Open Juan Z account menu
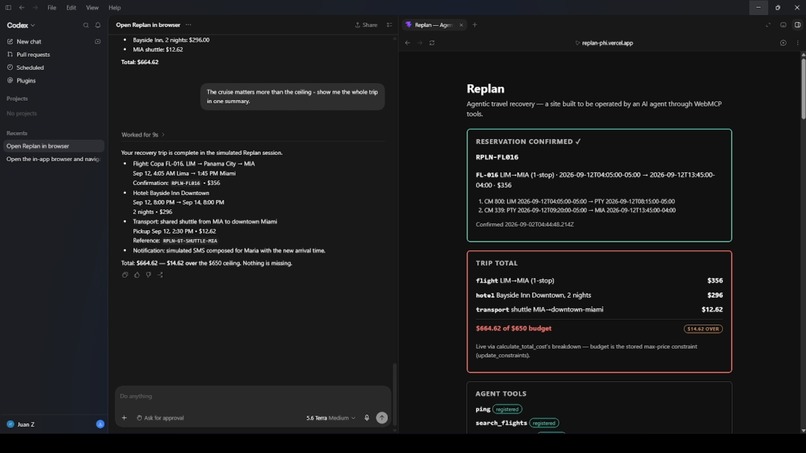The height and width of the screenshot is (453, 806). (x=26, y=424)
